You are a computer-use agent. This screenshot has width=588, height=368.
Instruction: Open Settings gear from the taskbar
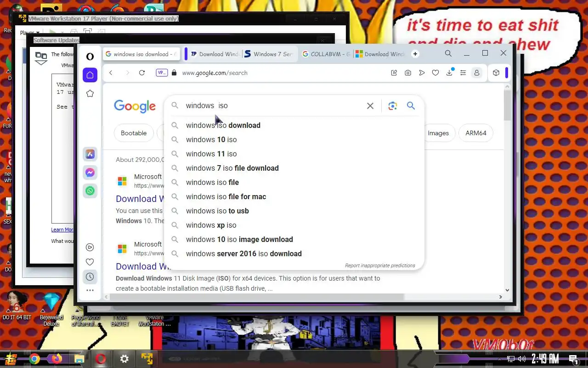coord(124,359)
